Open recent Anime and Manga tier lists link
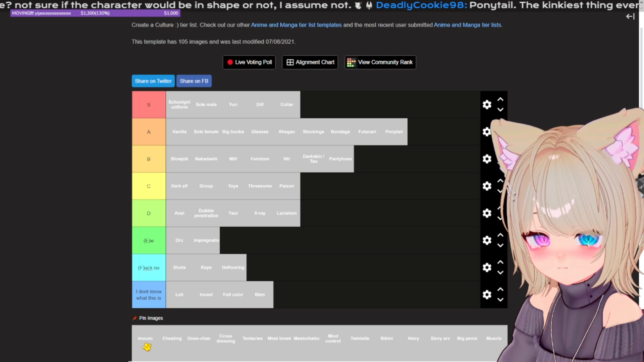This screenshot has width=644, height=362. pyautogui.click(x=468, y=25)
